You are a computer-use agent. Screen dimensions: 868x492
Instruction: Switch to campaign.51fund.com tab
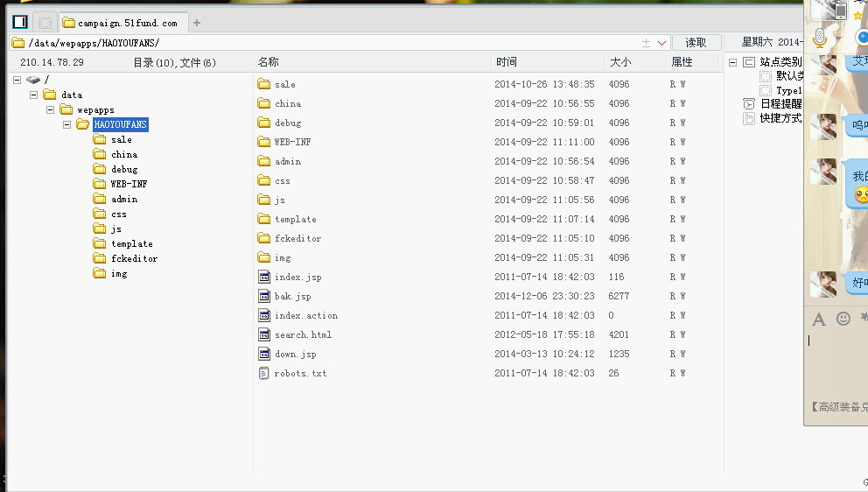click(123, 23)
